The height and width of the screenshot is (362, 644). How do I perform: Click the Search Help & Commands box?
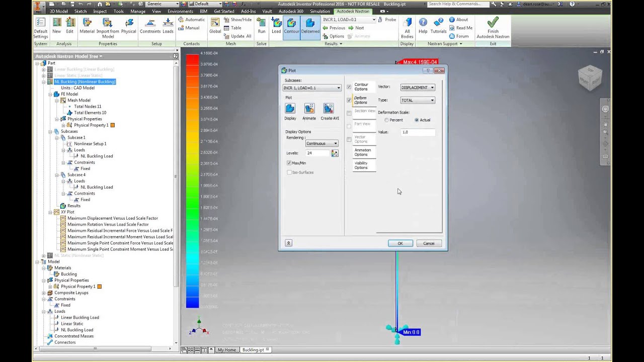click(457, 4)
